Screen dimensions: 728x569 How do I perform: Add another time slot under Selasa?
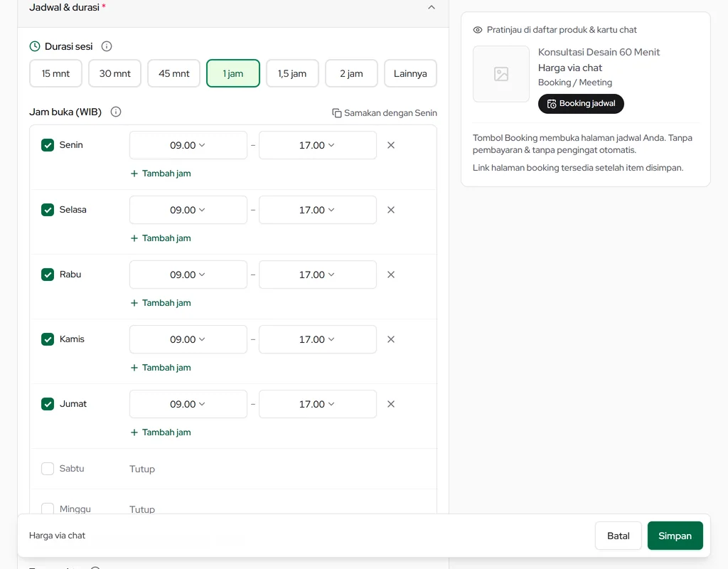(161, 238)
